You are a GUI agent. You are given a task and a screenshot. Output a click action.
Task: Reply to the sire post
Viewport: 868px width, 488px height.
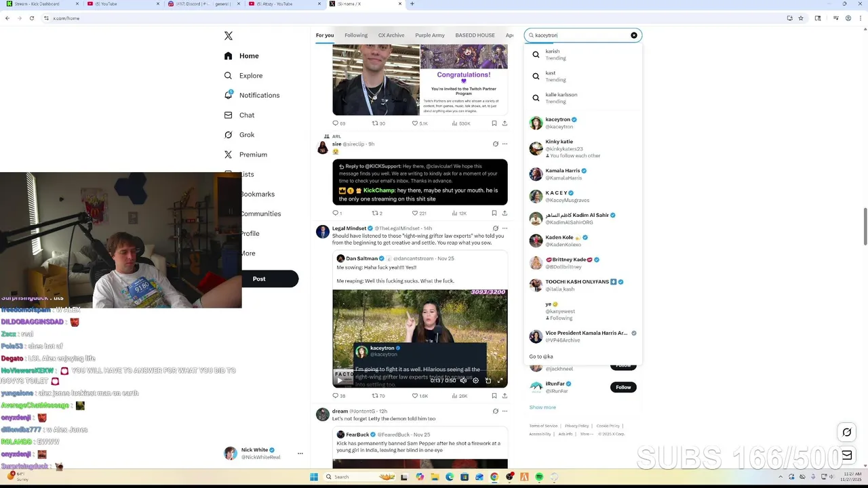[x=335, y=213]
